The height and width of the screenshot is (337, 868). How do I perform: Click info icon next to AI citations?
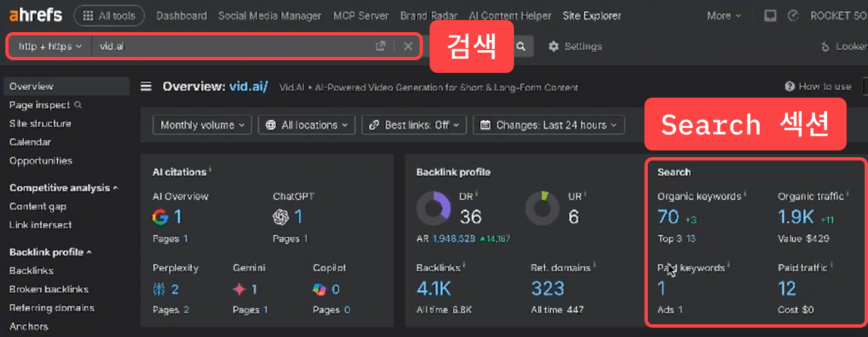click(x=210, y=170)
